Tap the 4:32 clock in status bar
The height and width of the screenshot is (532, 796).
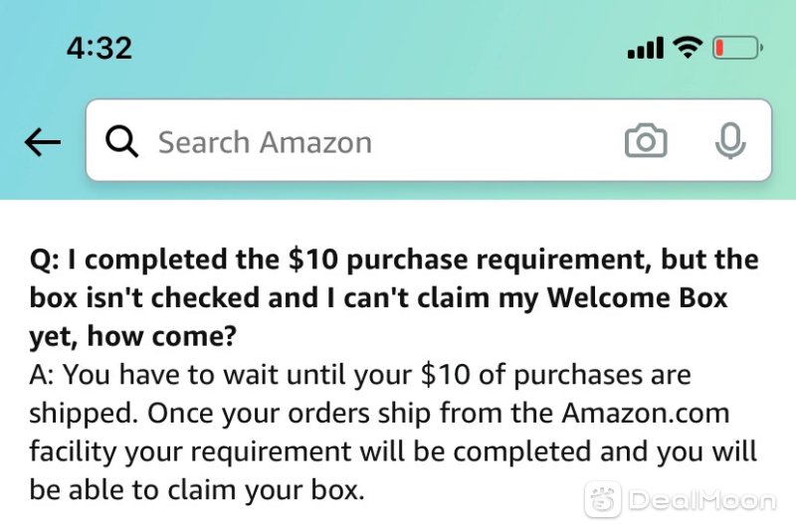[99, 48]
